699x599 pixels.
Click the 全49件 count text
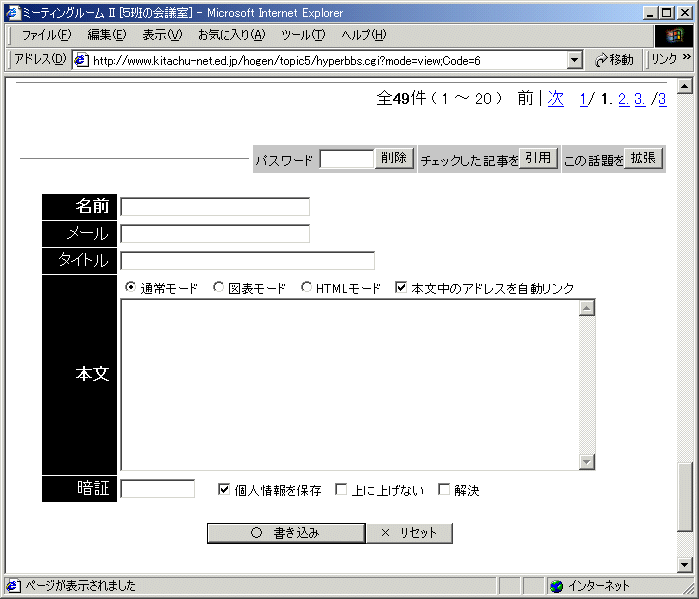coord(401,98)
